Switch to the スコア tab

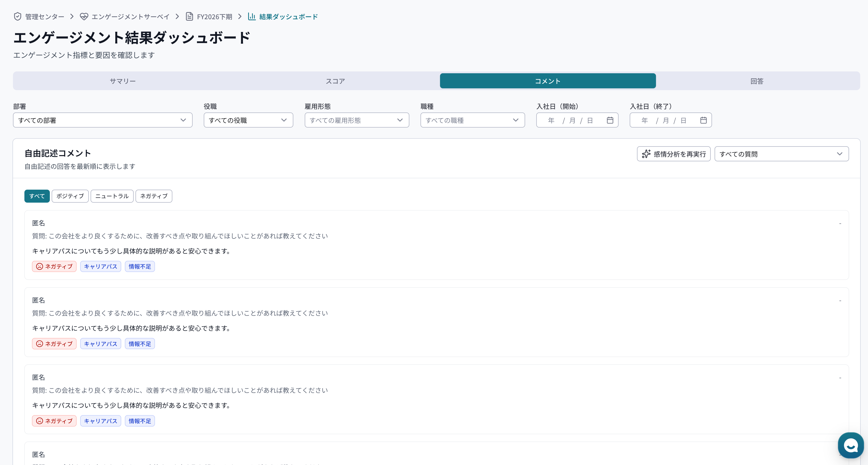pyautogui.click(x=335, y=81)
